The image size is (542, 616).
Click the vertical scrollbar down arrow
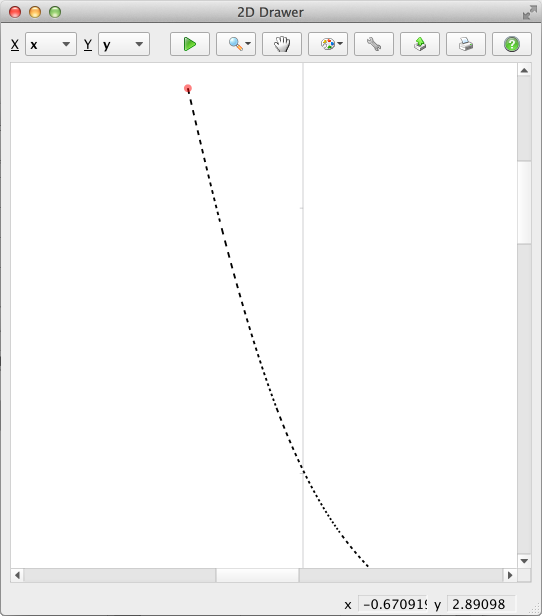pos(524,561)
